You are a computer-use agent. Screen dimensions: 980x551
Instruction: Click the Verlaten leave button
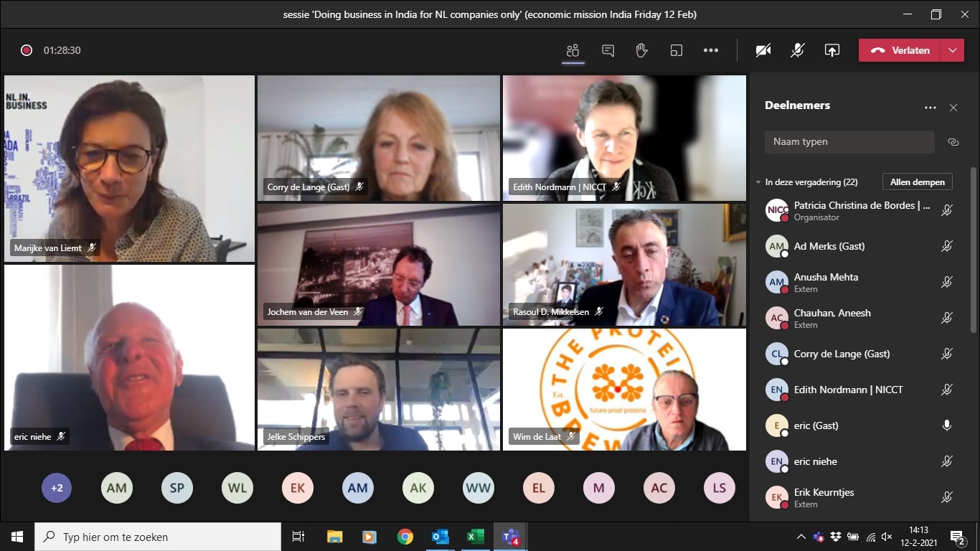[x=900, y=50]
